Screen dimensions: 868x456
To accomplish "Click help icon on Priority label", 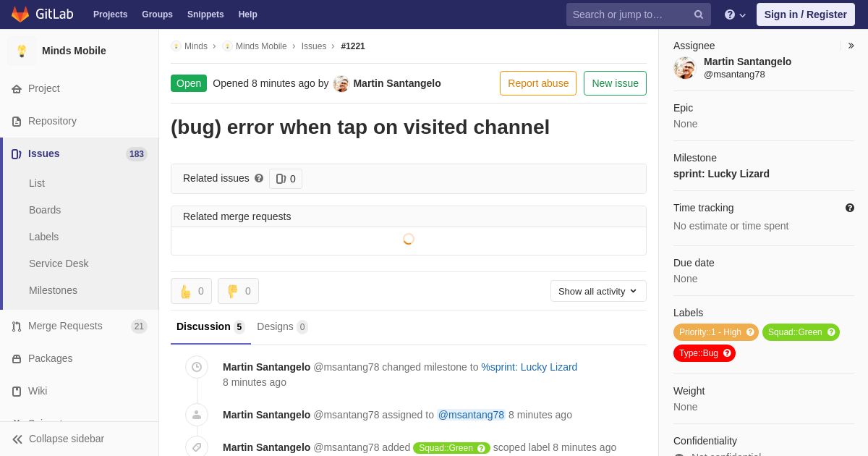I will tap(750, 332).
